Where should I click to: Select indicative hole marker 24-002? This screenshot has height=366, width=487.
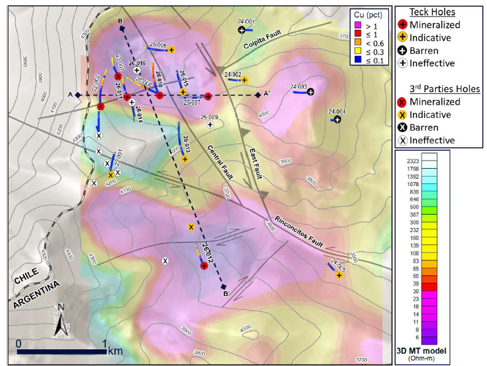244,80
